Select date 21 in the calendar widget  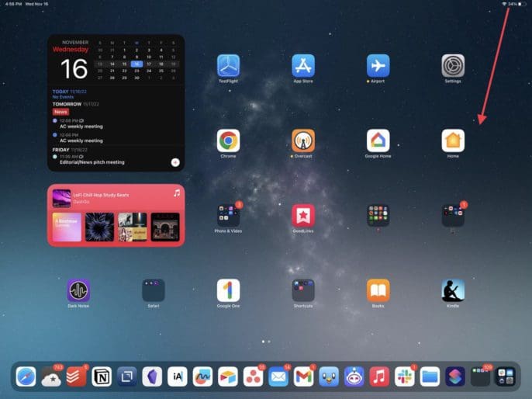[x=112, y=71]
